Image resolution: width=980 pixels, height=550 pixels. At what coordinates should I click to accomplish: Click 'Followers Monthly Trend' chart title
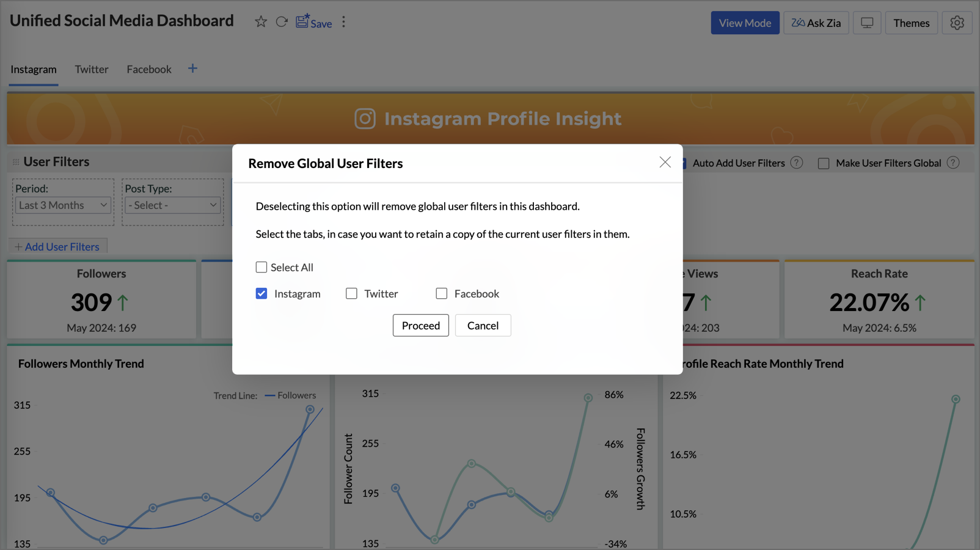coord(81,364)
